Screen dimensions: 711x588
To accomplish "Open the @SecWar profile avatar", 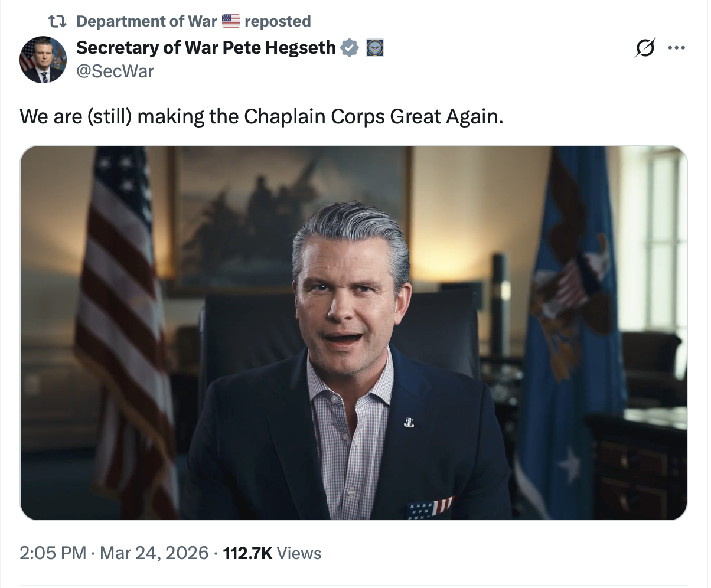I will pos(43,60).
